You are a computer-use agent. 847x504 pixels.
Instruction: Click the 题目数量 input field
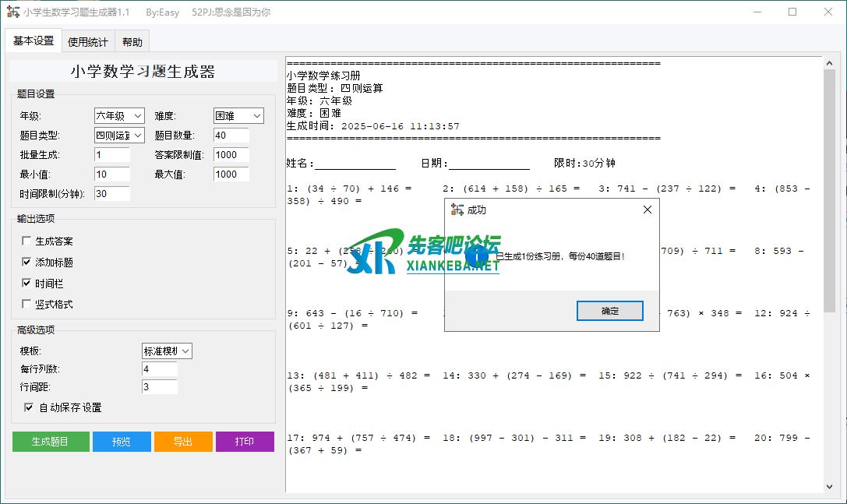tap(231, 136)
